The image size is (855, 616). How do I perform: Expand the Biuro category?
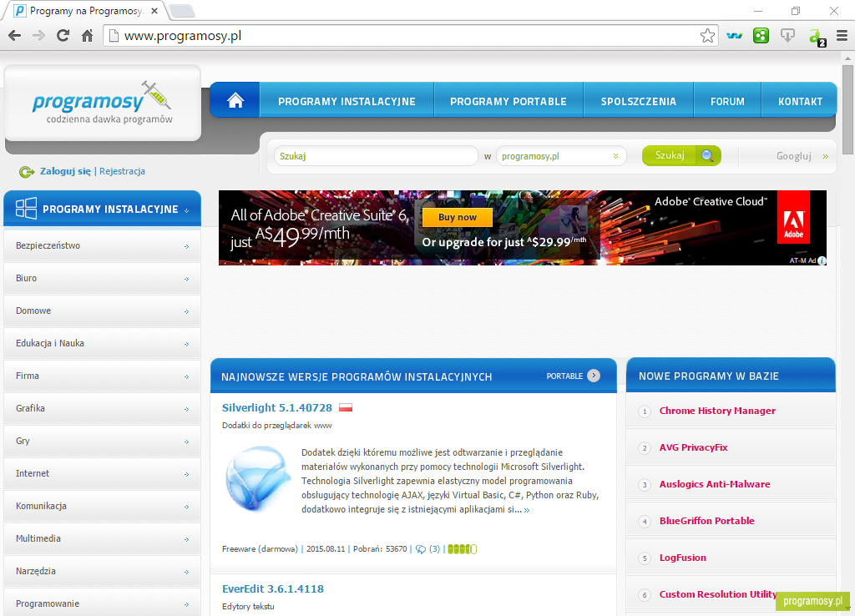102,279
